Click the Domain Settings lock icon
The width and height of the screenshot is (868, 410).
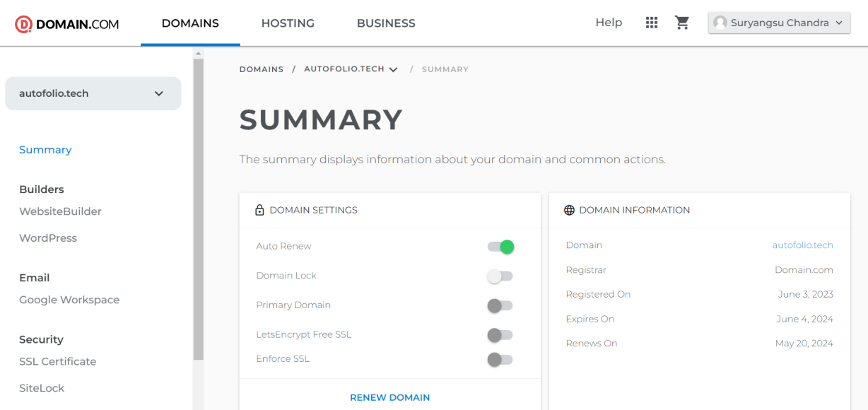259,210
